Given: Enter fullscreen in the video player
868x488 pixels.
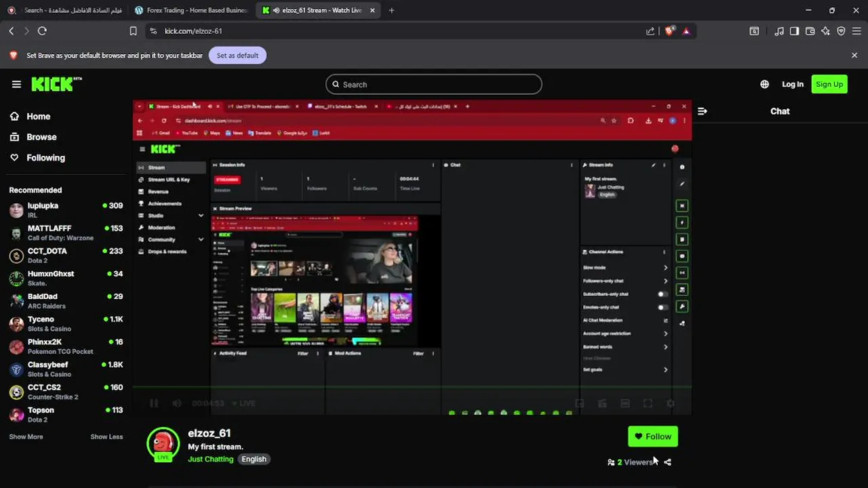Looking at the screenshot, I should (648, 403).
